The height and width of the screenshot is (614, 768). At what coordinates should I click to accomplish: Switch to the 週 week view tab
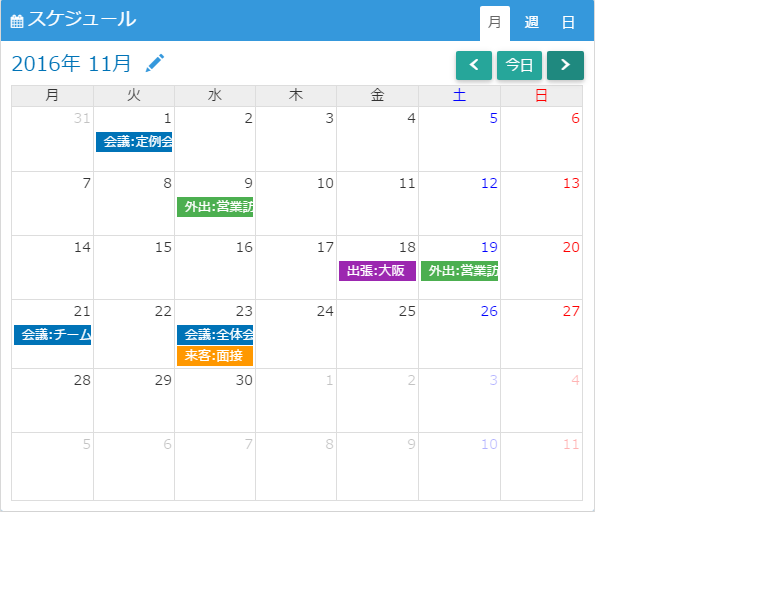click(x=531, y=23)
